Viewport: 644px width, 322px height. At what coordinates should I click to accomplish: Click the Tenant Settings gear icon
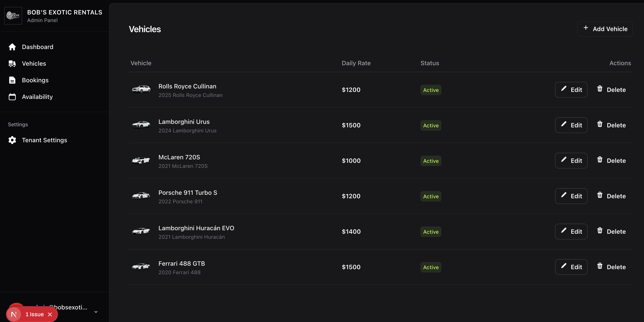coord(12,140)
